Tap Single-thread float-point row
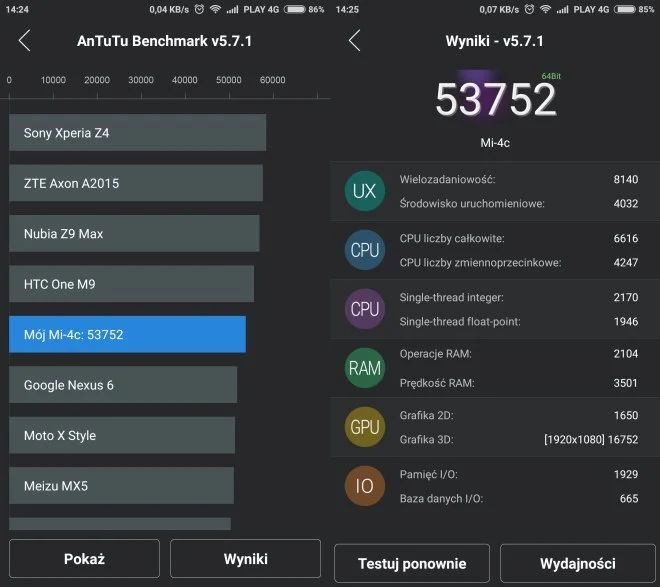Image resolution: width=660 pixels, height=587 pixels. tap(519, 321)
